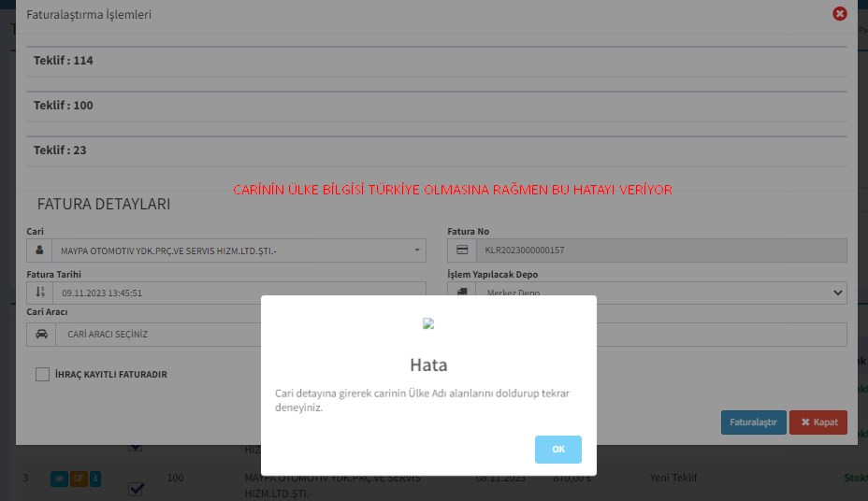The height and width of the screenshot is (501, 868).
Task: Click the broken image icon above Hata
Action: [x=428, y=323]
